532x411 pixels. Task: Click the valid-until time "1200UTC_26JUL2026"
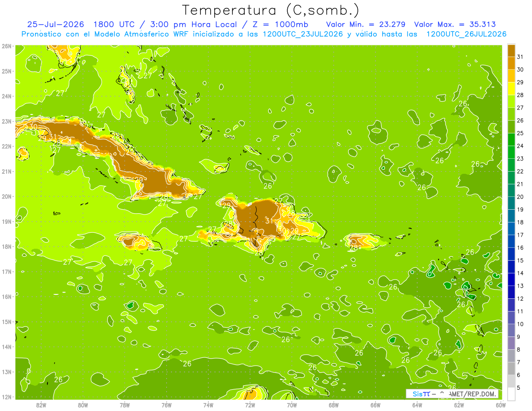[x=466, y=34]
